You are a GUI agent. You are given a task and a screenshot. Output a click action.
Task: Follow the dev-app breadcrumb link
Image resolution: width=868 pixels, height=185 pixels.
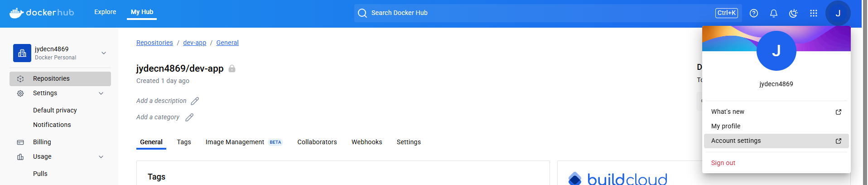(x=194, y=43)
